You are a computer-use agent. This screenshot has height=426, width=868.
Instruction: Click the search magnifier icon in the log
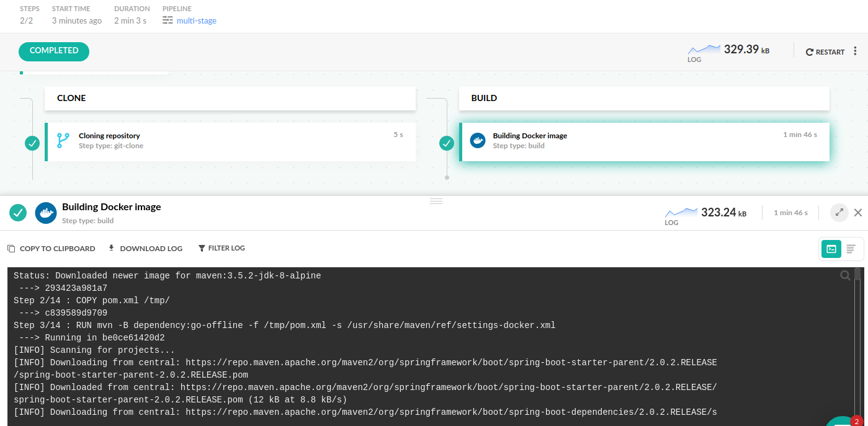845,276
